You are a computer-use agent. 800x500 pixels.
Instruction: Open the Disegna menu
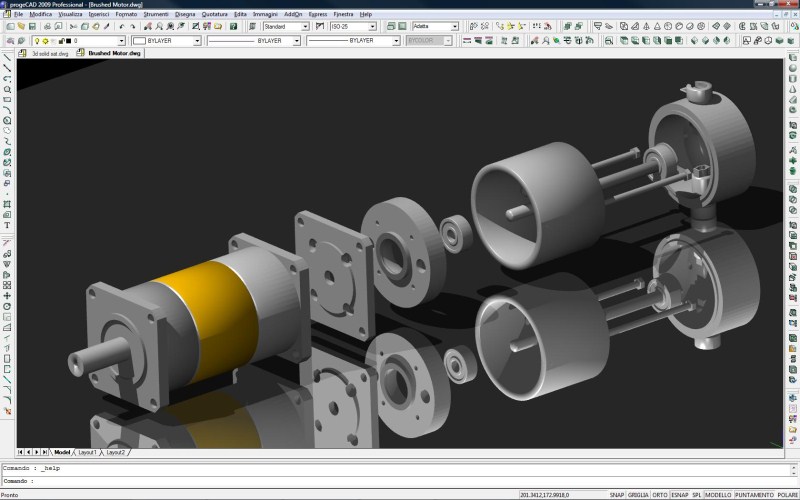185,15
